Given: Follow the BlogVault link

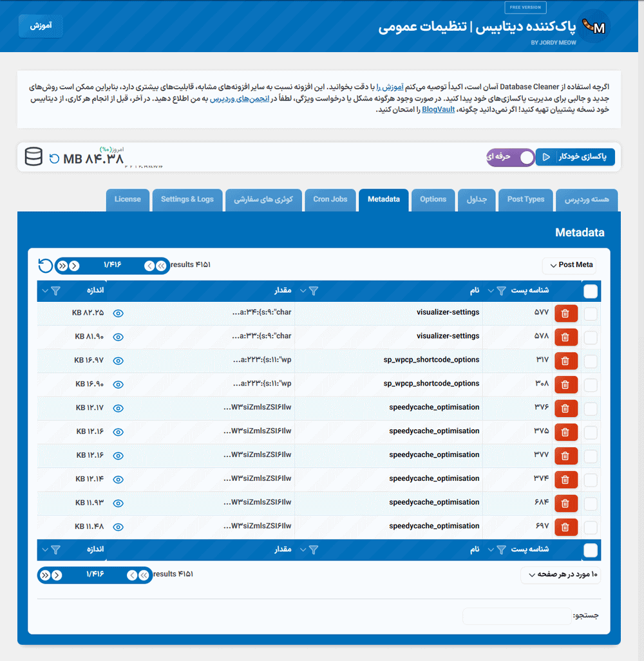Looking at the screenshot, I should point(438,110).
